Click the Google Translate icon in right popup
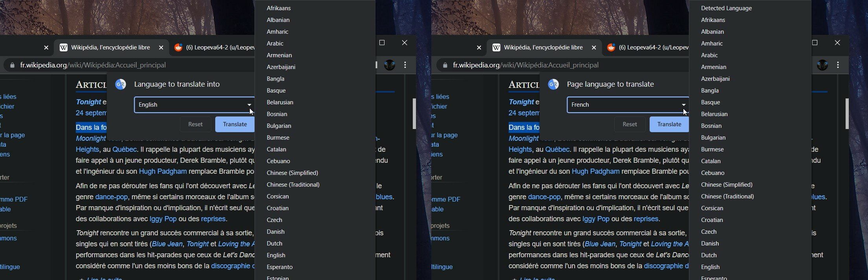This screenshot has width=868, height=280. point(553,84)
